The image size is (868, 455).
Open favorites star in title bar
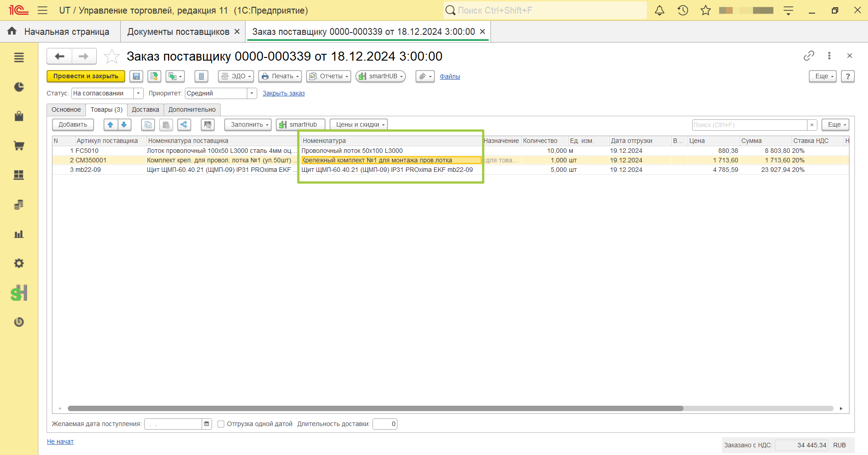tap(706, 10)
